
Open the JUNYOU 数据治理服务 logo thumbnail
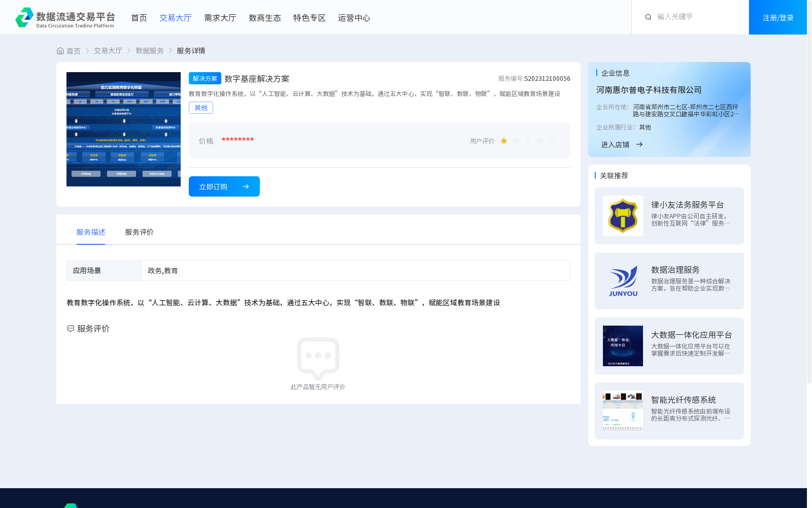(x=623, y=281)
